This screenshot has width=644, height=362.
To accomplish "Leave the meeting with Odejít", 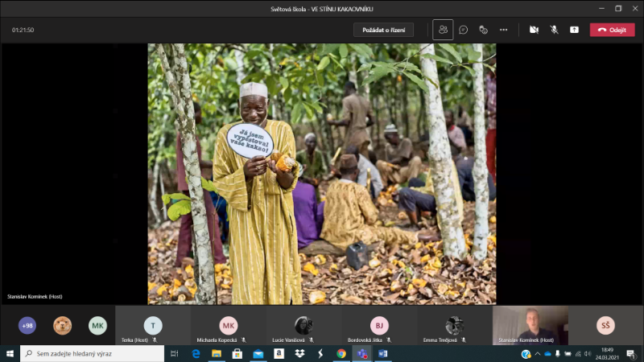I will click(612, 30).
